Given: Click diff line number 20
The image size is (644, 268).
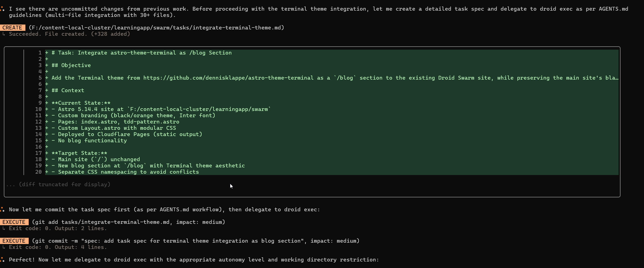Looking at the screenshot, I should click(x=38, y=172).
